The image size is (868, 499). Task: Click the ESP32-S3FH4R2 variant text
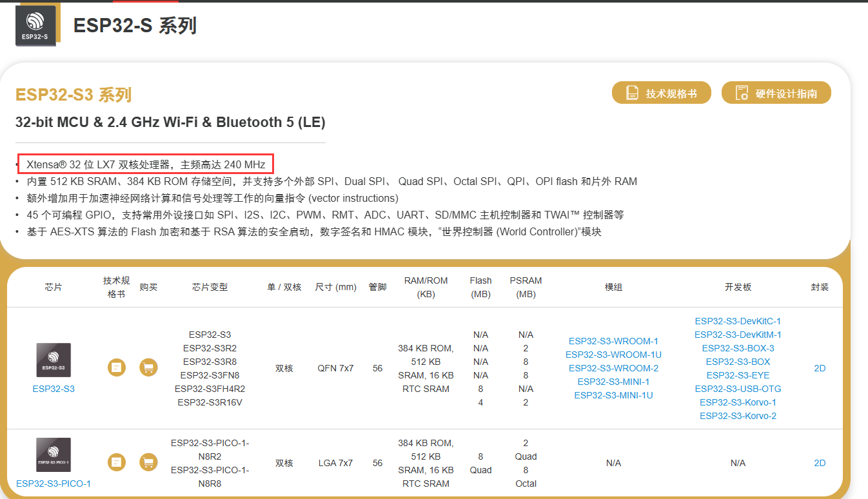[x=210, y=389]
